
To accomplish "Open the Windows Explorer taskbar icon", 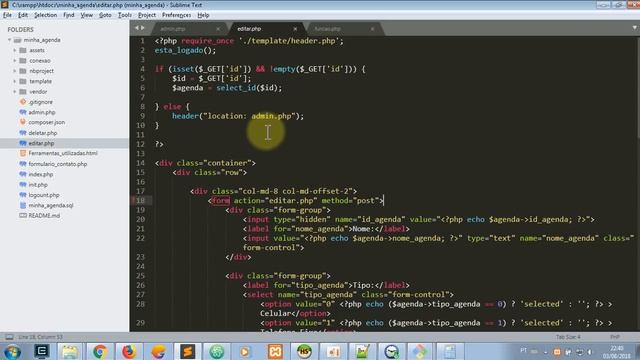I will [70, 351].
